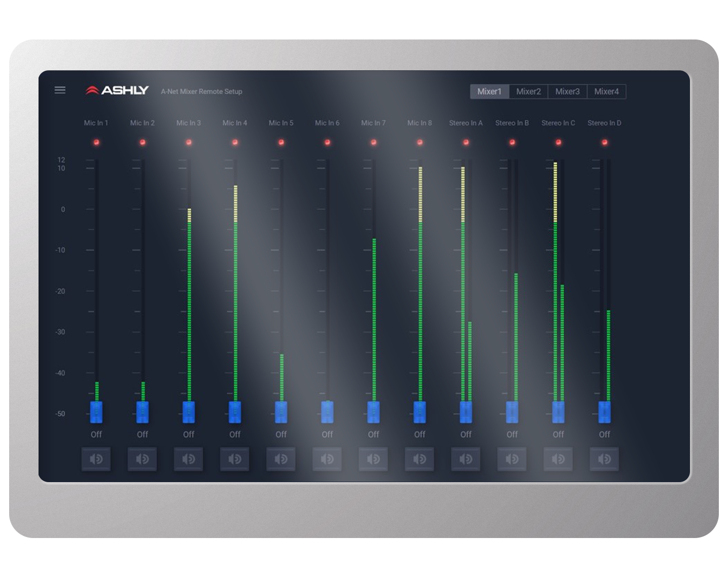Click the A-Net Mixer Remote Setup title
The height and width of the screenshot is (578, 728).
(x=201, y=92)
